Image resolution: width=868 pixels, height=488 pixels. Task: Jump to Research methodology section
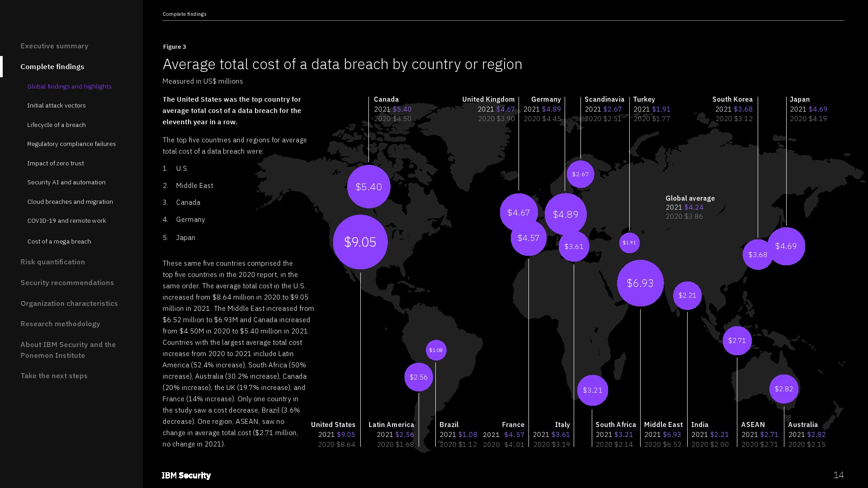coord(60,324)
